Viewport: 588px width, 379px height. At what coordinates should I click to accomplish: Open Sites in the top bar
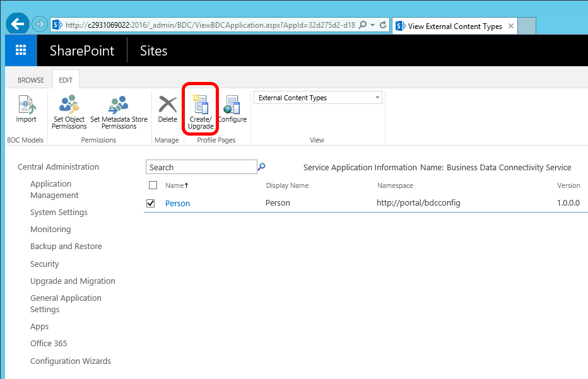(x=153, y=51)
